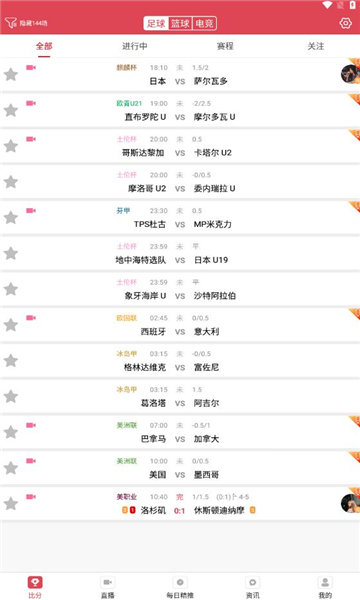Open Los Angeles vs Houston Dynamo finished match

coord(180,504)
